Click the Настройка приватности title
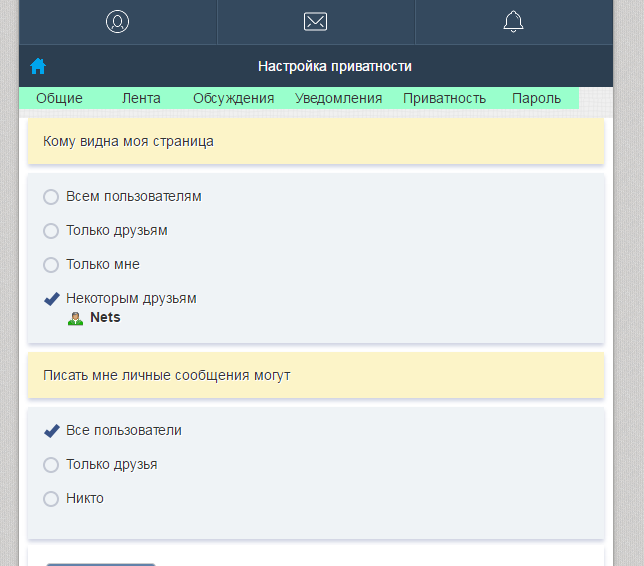This screenshot has height=566, width=644. [x=335, y=66]
